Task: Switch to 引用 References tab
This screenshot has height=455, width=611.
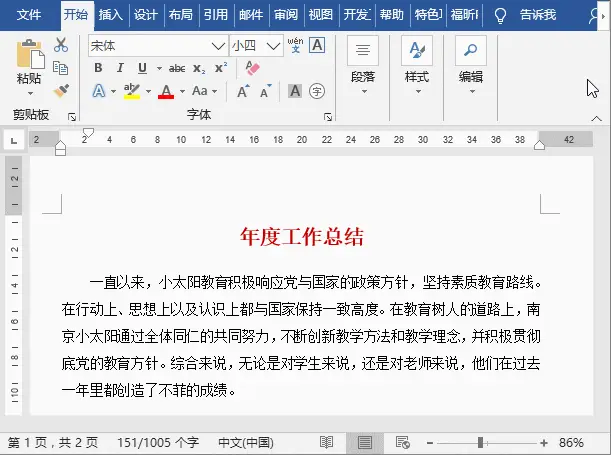Action: [216, 15]
